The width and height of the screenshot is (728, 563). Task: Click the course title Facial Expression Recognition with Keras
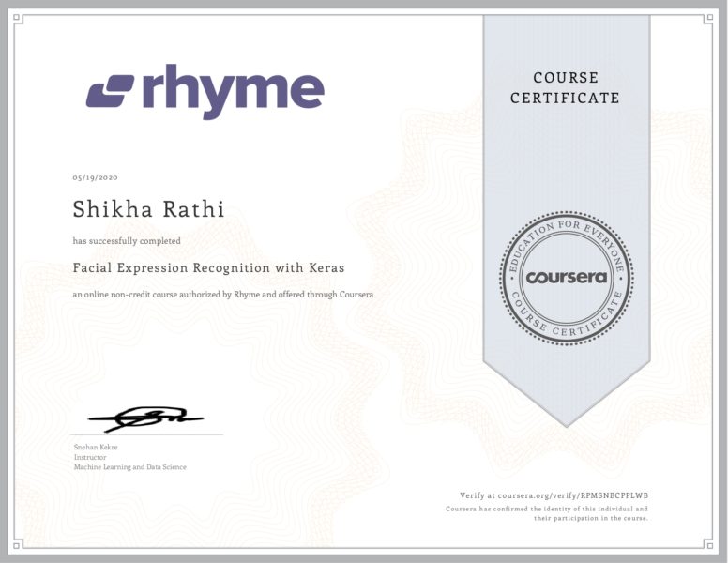click(x=208, y=268)
